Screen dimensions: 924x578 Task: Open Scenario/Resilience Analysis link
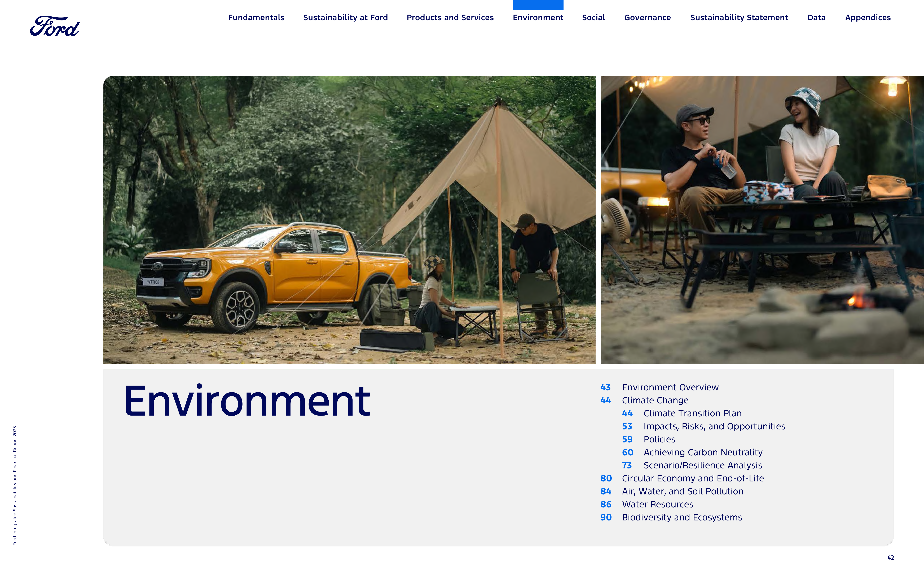point(703,465)
